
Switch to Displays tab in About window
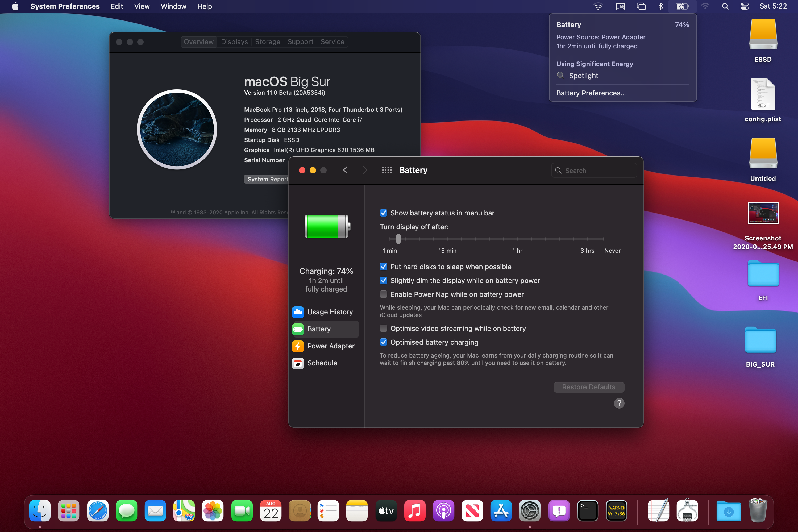234,42
